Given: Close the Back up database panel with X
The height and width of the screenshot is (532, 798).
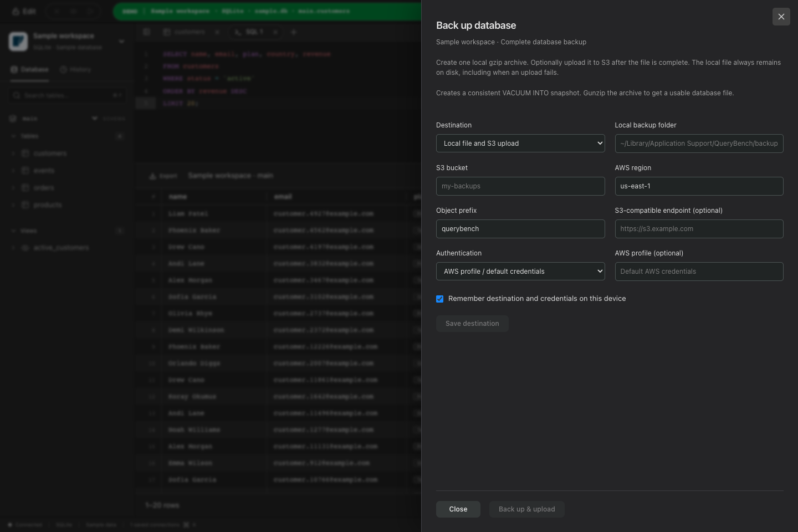Looking at the screenshot, I should point(781,17).
